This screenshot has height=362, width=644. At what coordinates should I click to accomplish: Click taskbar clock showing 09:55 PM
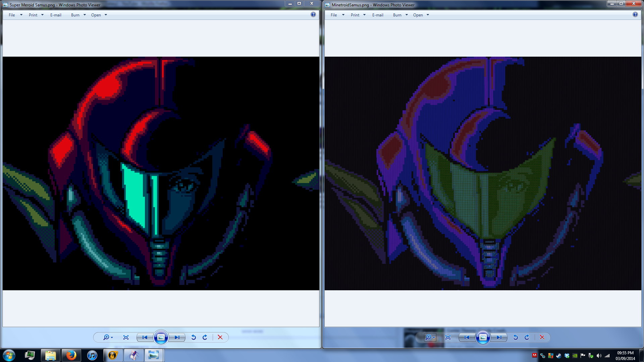point(625,356)
